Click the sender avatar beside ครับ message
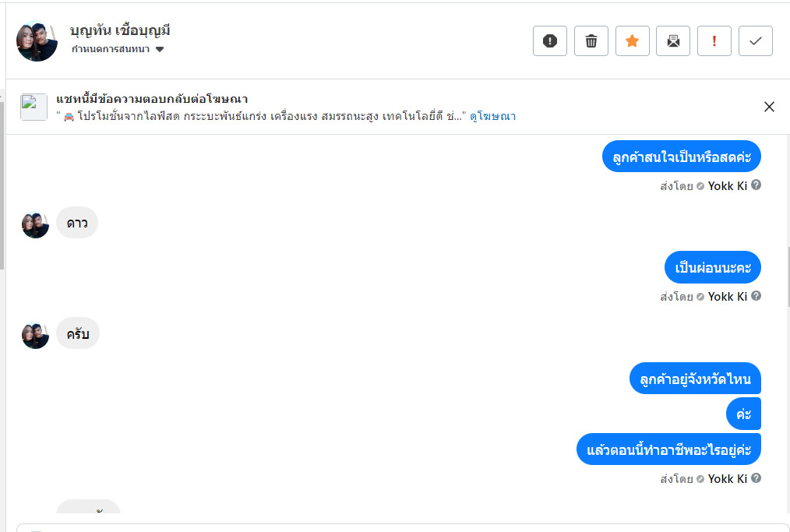The image size is (790, 532). click(x=36, y=335)
